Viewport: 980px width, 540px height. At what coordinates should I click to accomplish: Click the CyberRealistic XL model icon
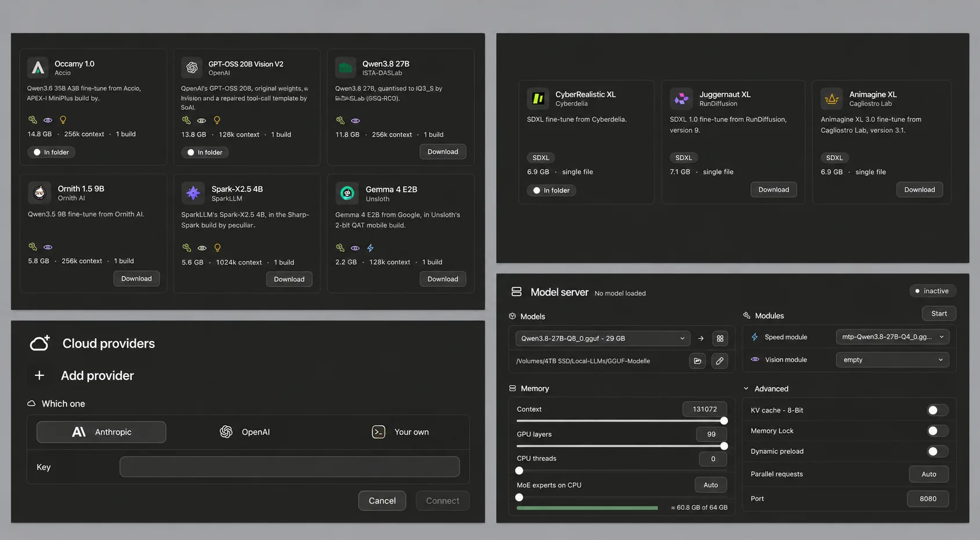click(x=538, y=98)
